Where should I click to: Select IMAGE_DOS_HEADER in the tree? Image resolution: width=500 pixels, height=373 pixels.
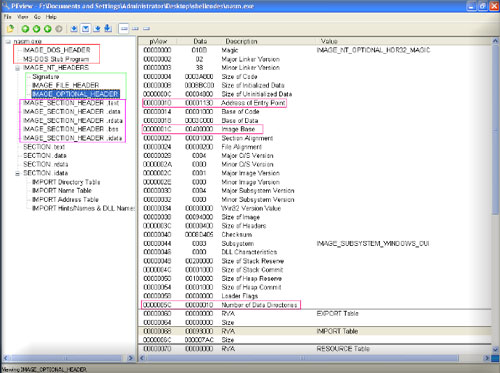tap(57, 50)
